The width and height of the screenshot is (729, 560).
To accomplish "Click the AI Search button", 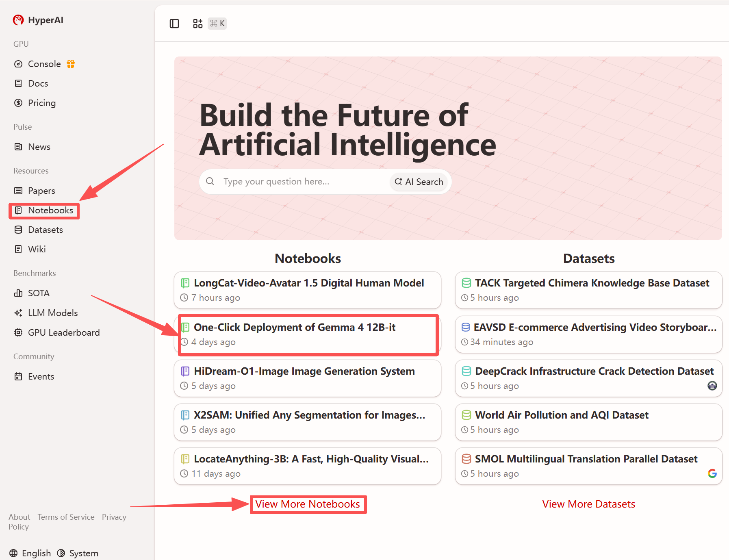I will [x=419, y=182].
